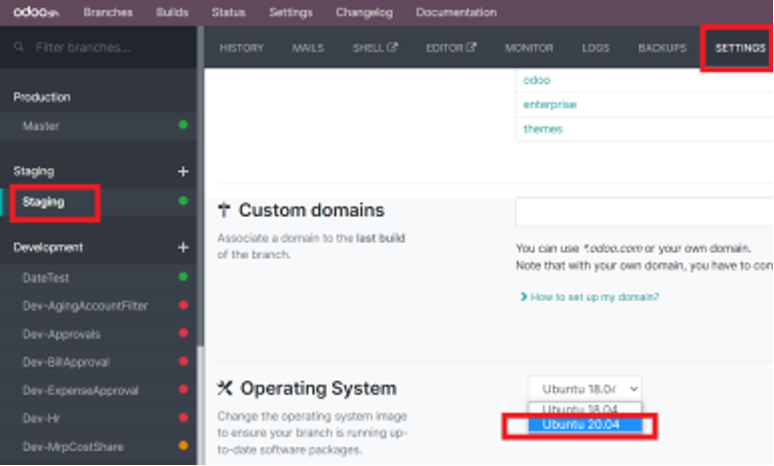Select the Dev-MrpCostShare branch
This screenshot has width=774, height=466.
[98, 447]
